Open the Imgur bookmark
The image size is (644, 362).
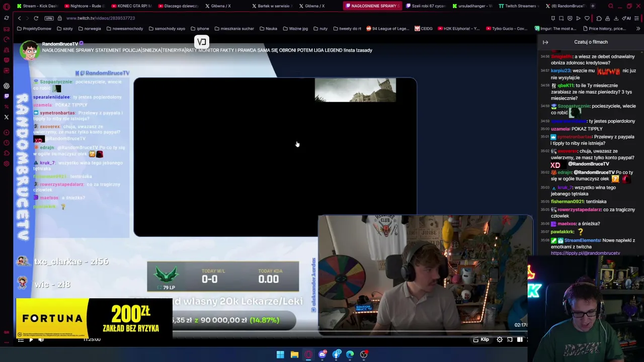point(555,29)
